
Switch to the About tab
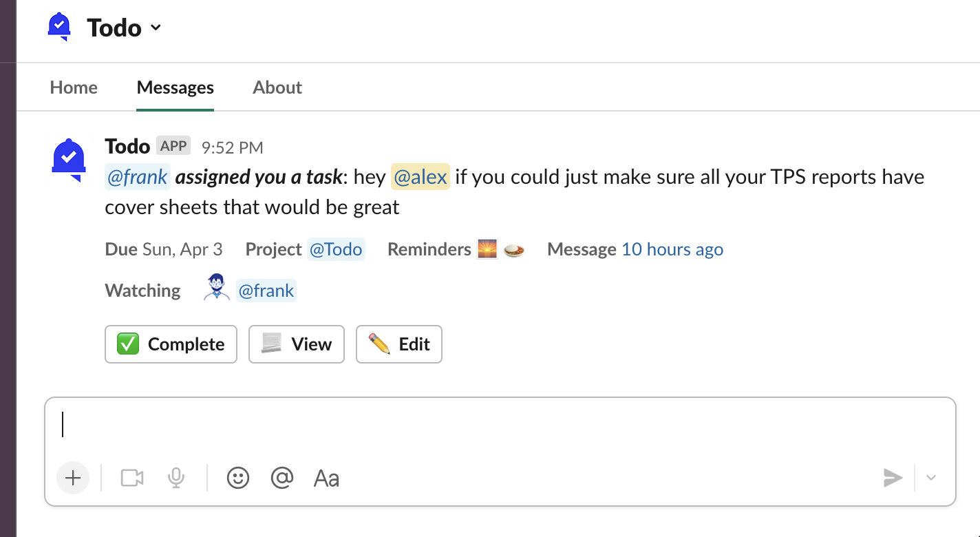pos(277,87)
